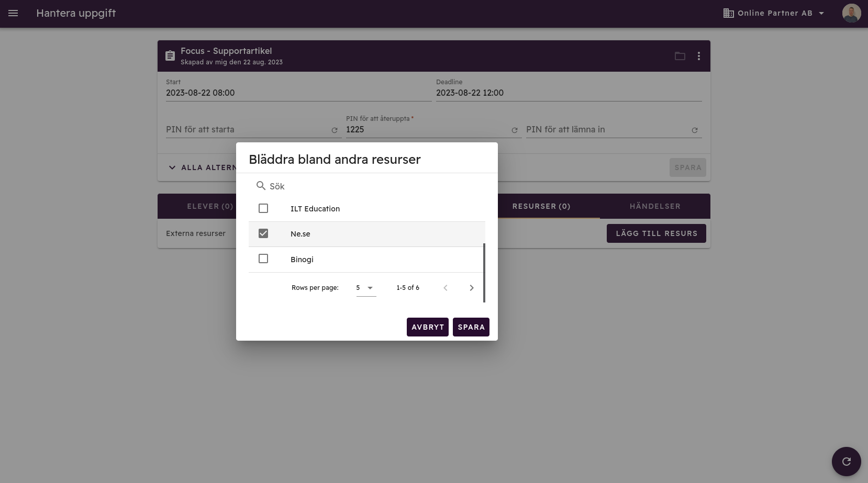Click the floating refresh button
This screenshot has height=483, width=868.
[x=846, y=461]
